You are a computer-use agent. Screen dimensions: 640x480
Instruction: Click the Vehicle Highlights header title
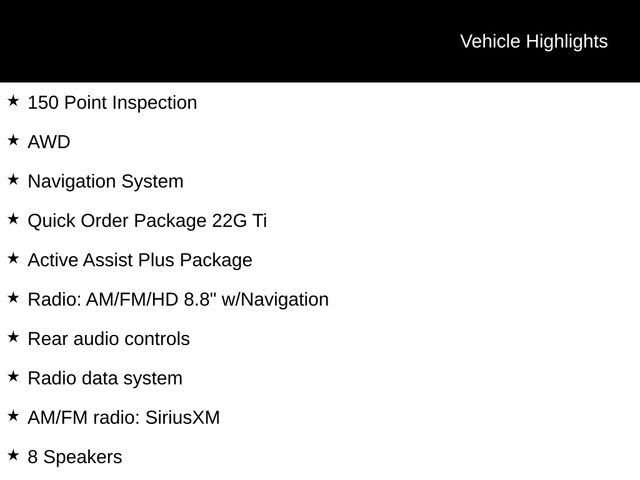[x=533, y=41]
